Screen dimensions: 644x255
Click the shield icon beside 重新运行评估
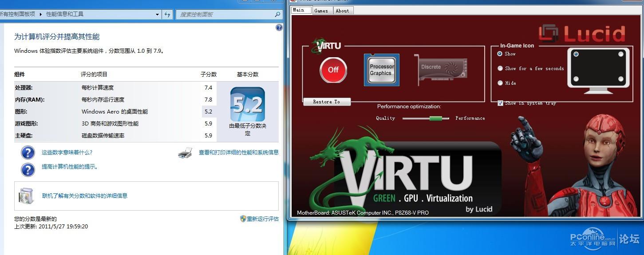coord(243,219)
